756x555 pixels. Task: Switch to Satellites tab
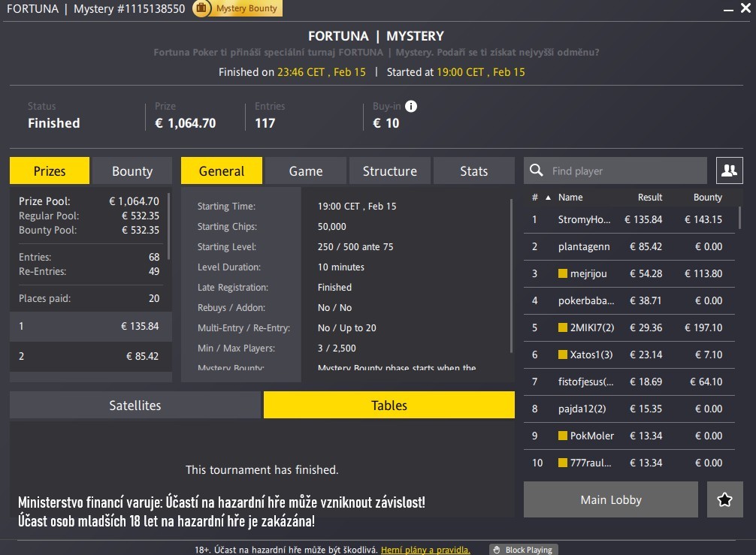coord(135,405)
